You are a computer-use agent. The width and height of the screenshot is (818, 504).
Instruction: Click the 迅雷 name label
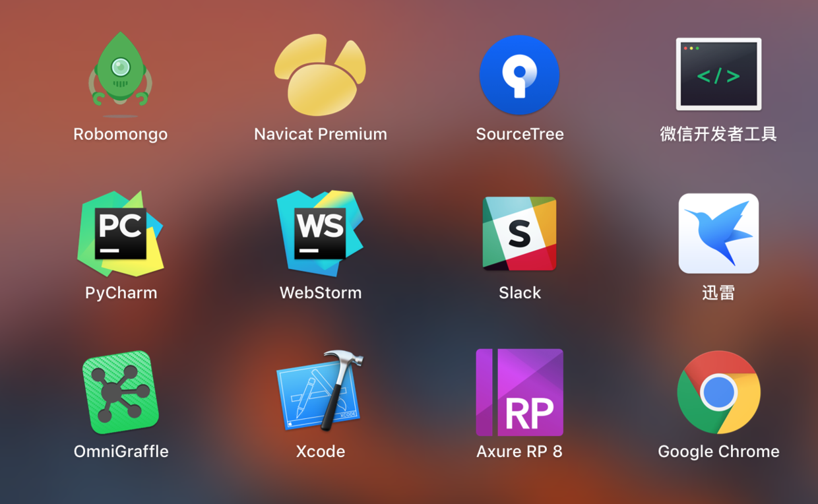point(718,293)
